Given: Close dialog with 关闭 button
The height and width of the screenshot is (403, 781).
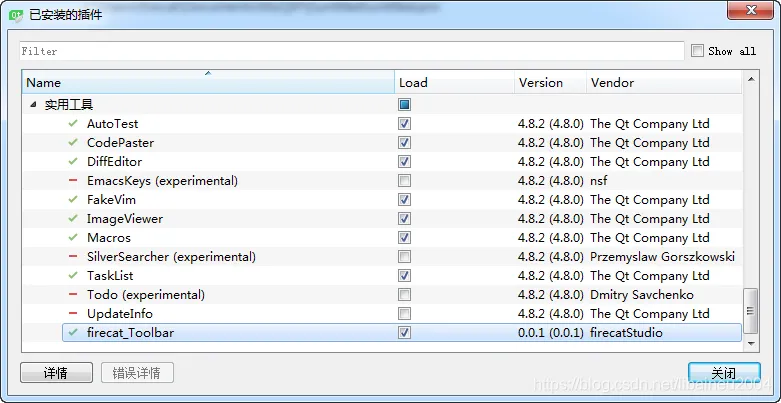Looking at the screenshot, I should pyautogui.click(x=724, y=373).
